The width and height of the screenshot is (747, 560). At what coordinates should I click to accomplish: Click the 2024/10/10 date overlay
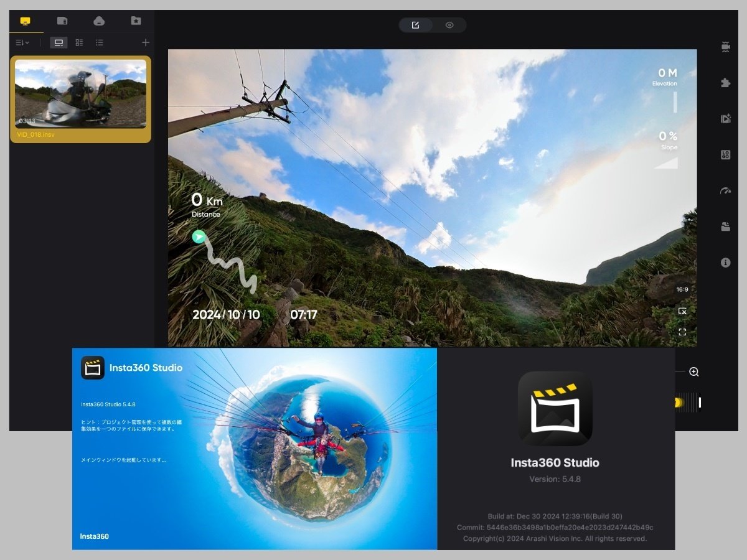point(226,315)
